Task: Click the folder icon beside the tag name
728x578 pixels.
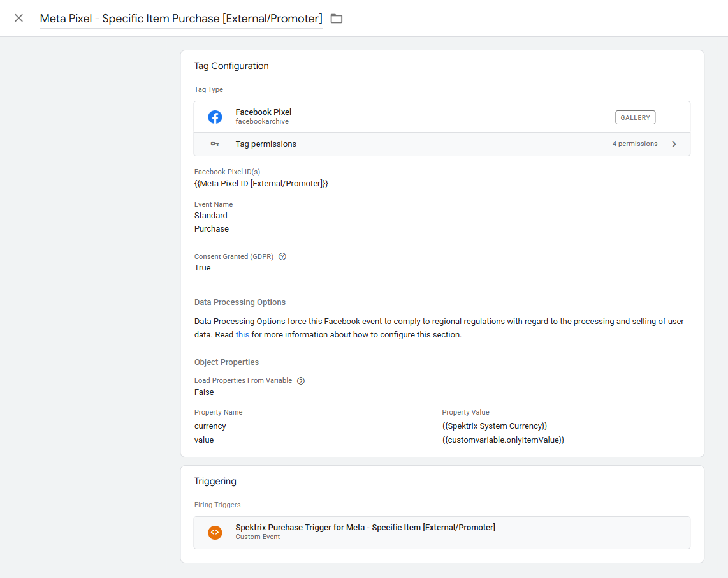Action: pyautogui.click(x=337, y=19)
